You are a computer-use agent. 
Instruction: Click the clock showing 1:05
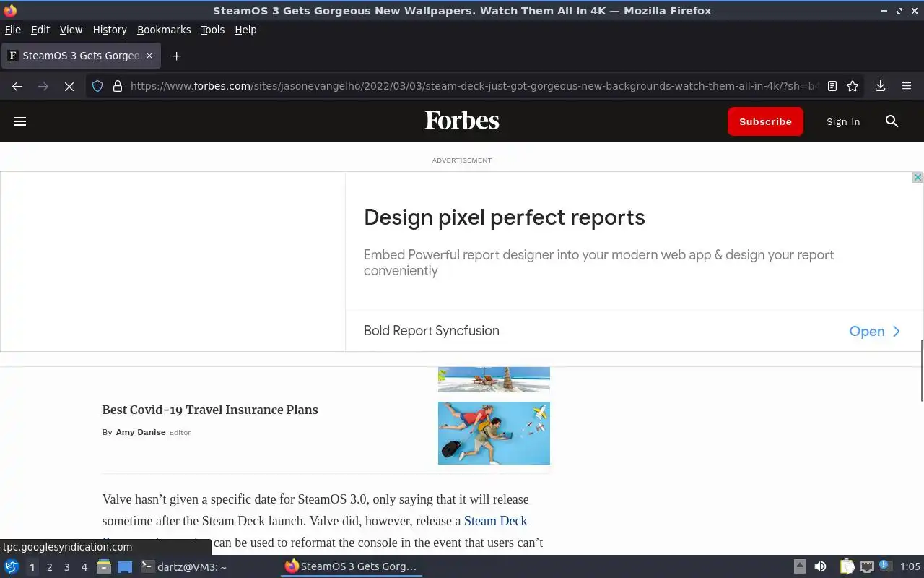pyautogui.click(x=910, y=566)
